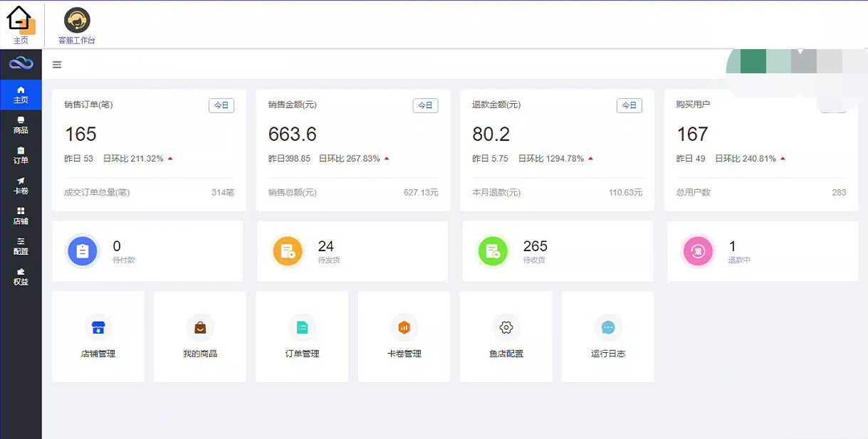Open 店铺管理 shop icon shortcut
Image resolution: width=868 pixels, height=439 pixels.
coord(98,327)
